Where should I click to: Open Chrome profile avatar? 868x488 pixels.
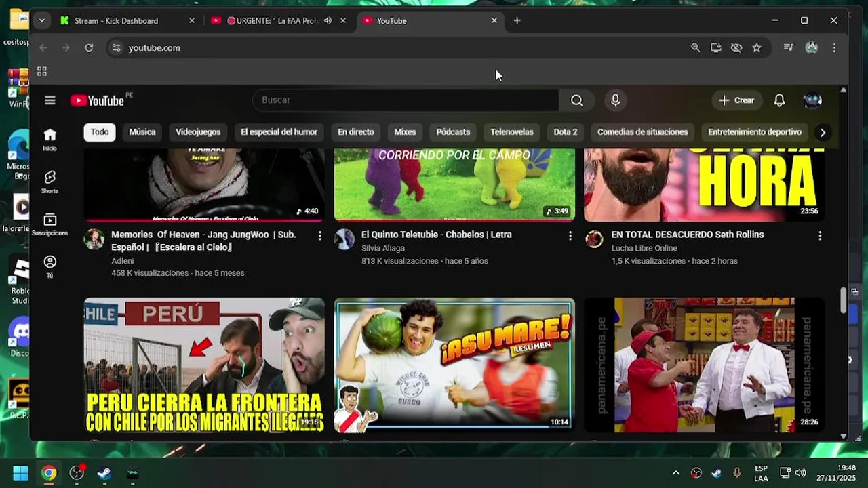point(811,47)
